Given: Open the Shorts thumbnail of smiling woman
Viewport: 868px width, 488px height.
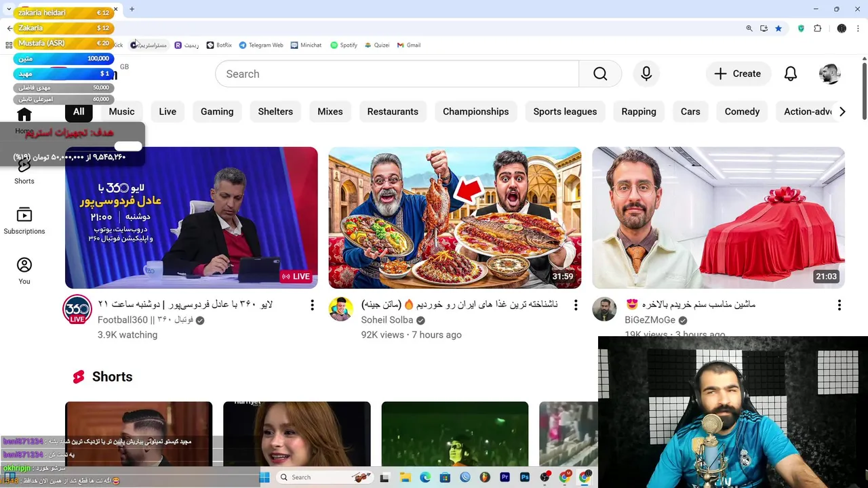Looking at the screenshot, I should (x=297, y=434).
